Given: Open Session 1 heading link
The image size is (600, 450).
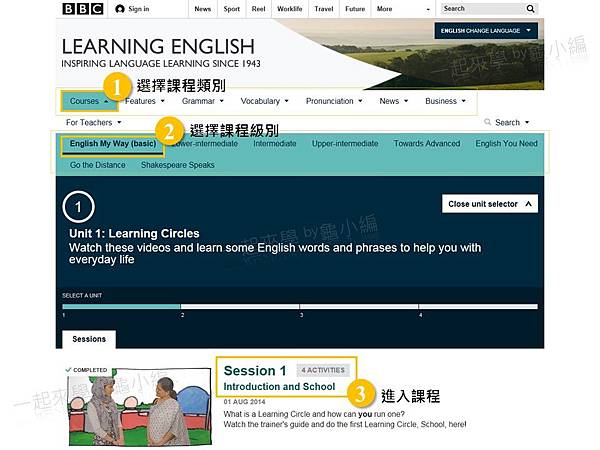Looking at the screenshot, I should [255, 371].
